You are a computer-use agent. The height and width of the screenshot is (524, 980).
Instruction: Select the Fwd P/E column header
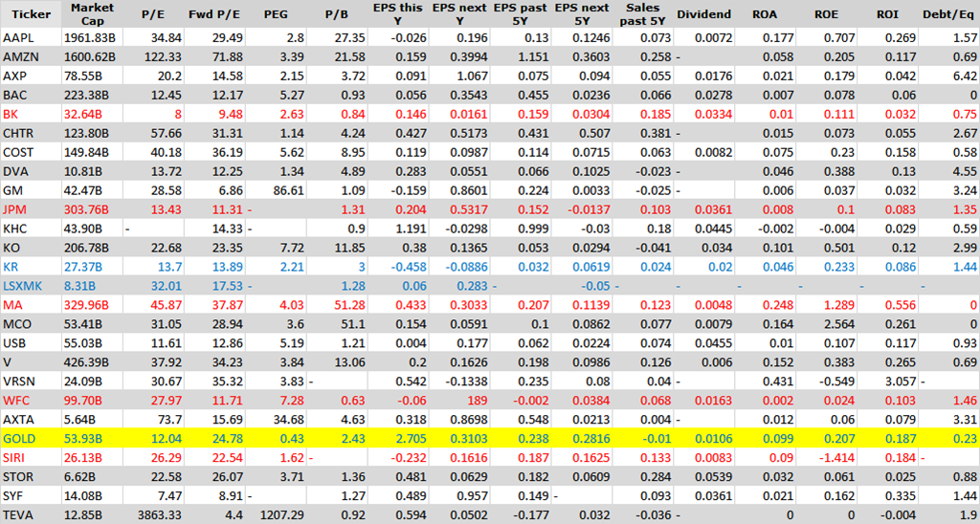[x=215, y=13]
